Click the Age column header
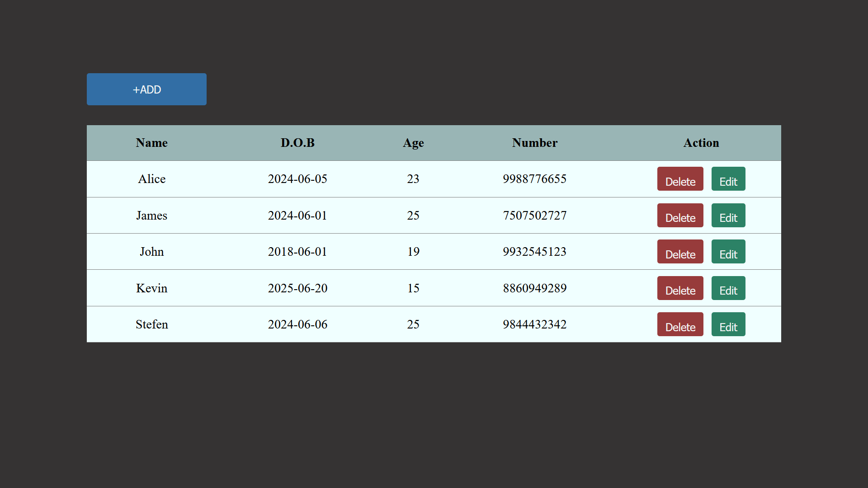This screenshot has height=488, width=868. point(413,143)
